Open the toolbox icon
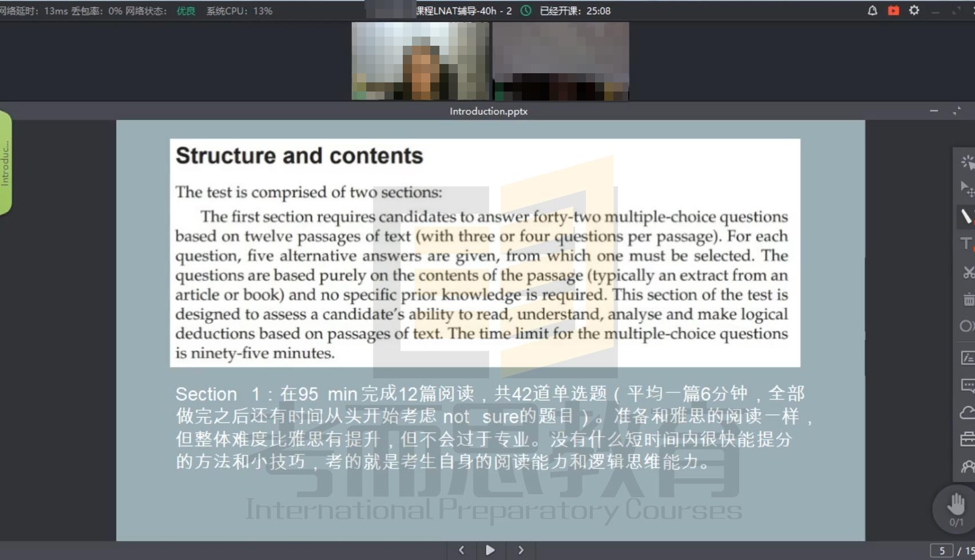The image size is (975, 560). [967, 439]
